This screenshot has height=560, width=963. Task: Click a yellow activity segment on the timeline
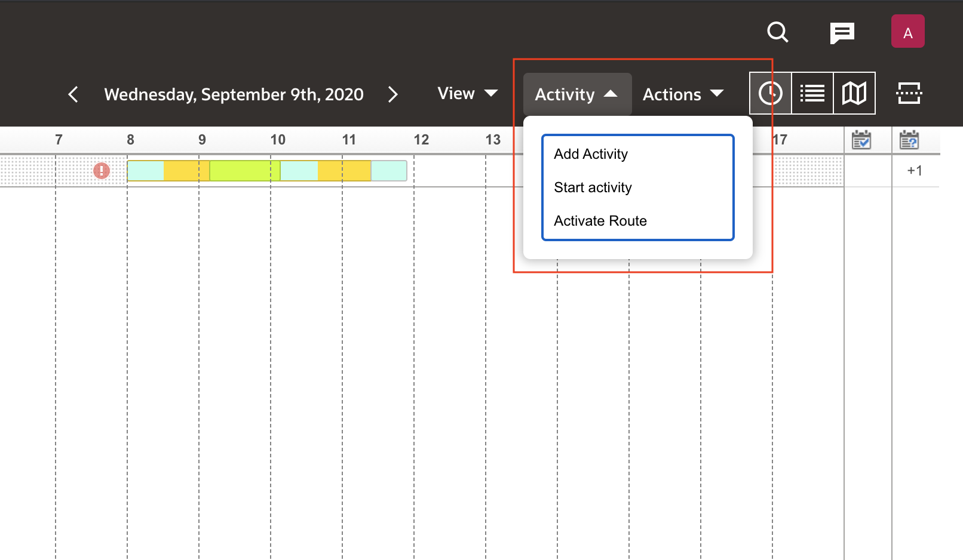(x=185, y=170)
